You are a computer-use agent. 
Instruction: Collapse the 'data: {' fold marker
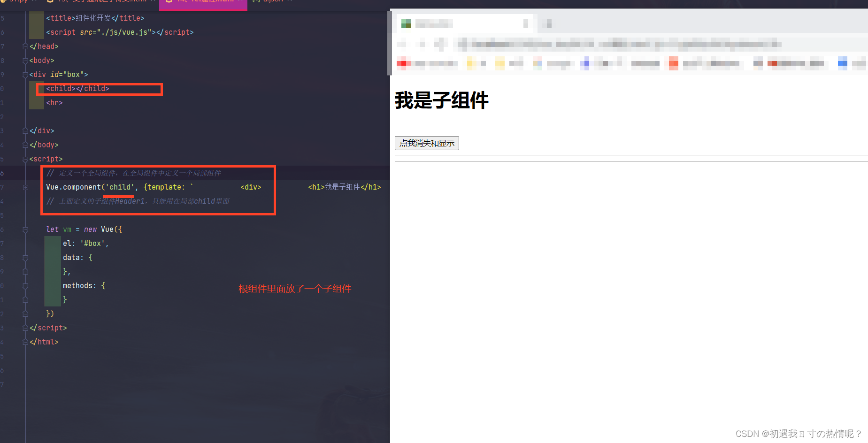tap(25, 257)
